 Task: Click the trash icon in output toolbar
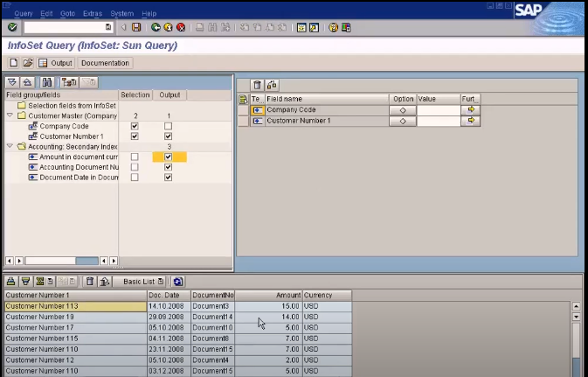click(x=90, y=282)
